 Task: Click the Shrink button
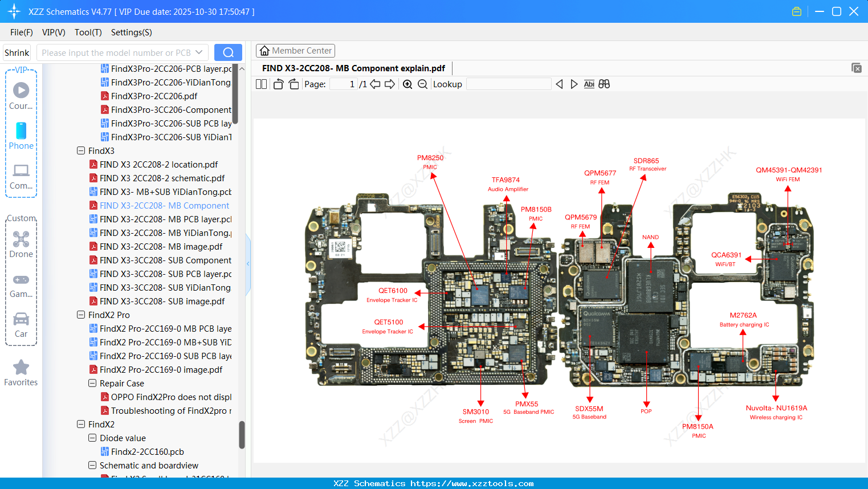pyautogui.click(x=17, y=52)
